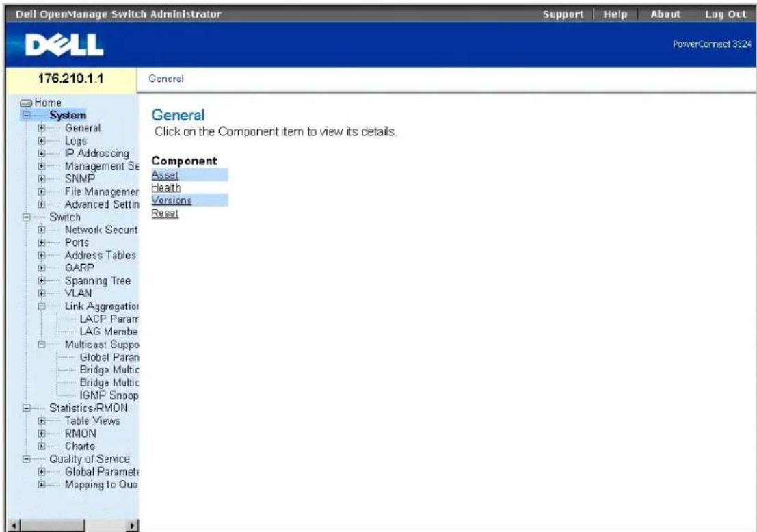Expand the Mapping to Queue node
Screen dimensions: 757x532
point(42,484)
